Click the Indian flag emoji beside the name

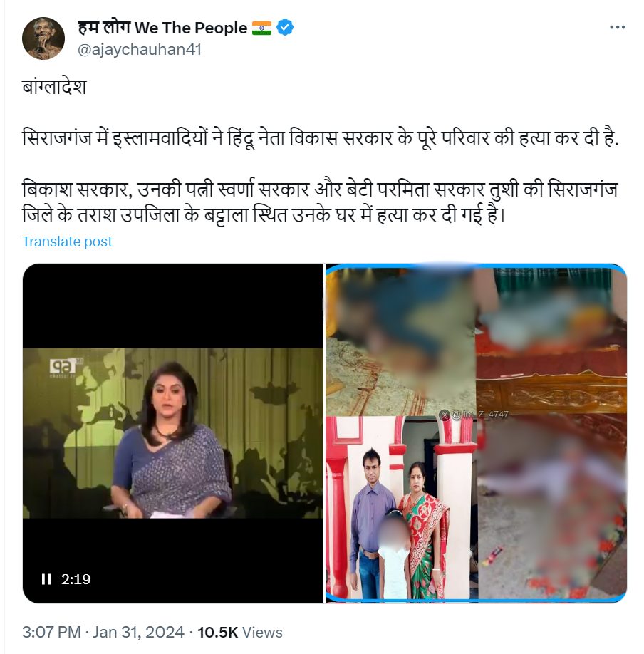click(x=261, y=28)
